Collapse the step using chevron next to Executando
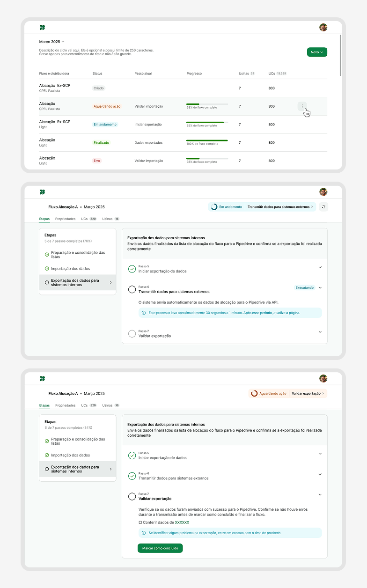 [320, 288]
